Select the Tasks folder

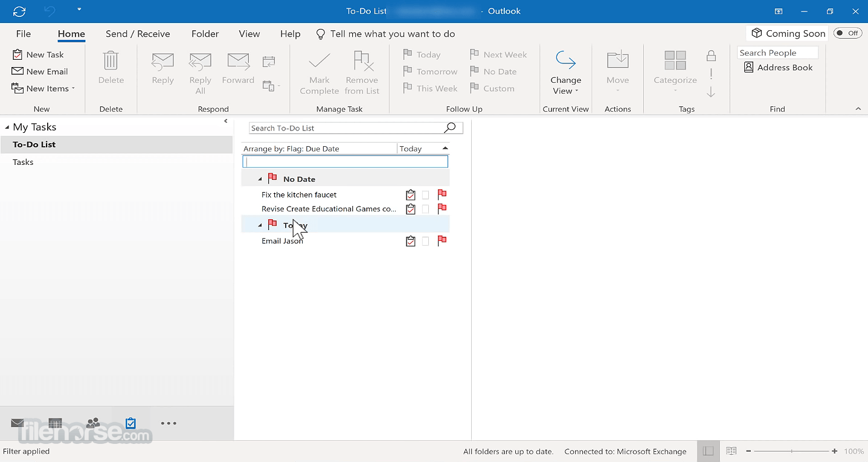click(x=116, y=162)
